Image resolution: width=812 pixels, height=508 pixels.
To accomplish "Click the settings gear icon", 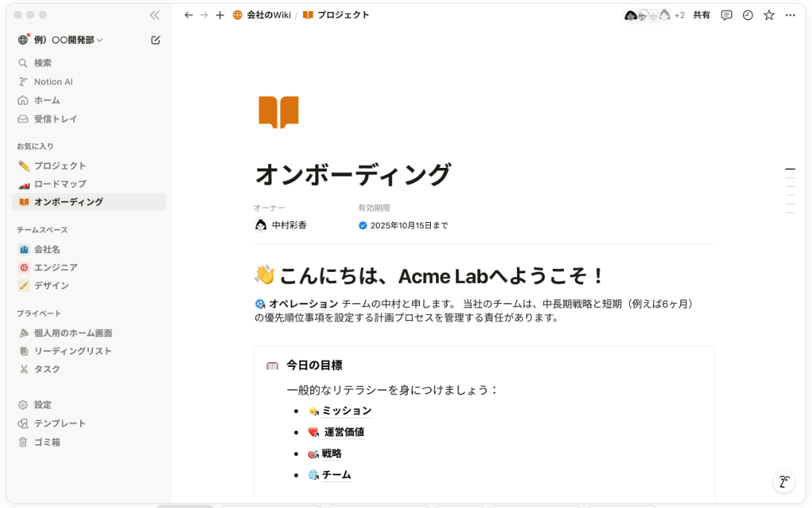I will [x=23, y=405].
